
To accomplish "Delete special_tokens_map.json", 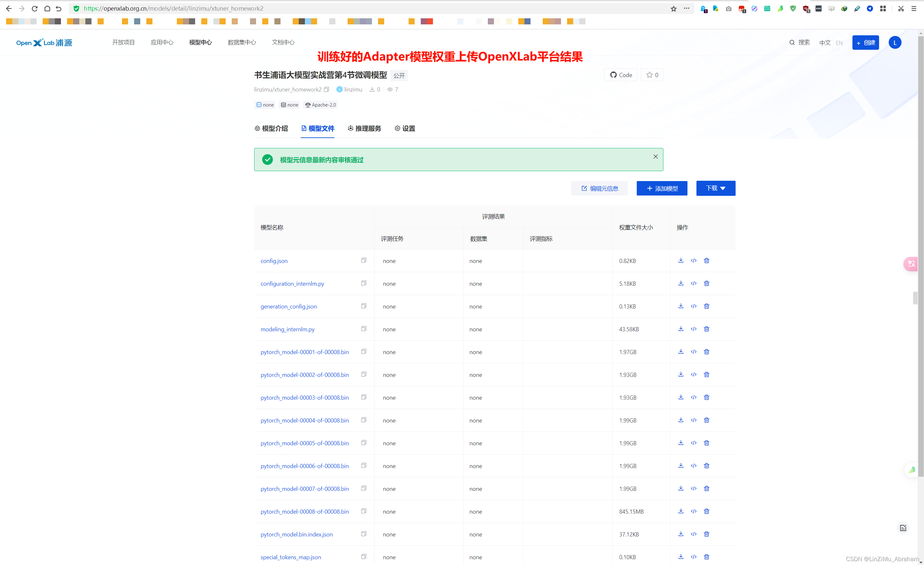I will [x=706, y=557].
